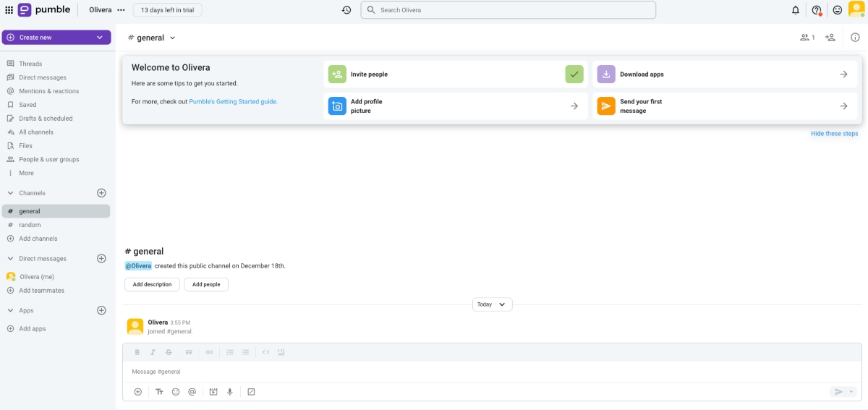View channel members count icon

[x=807, y=38]
